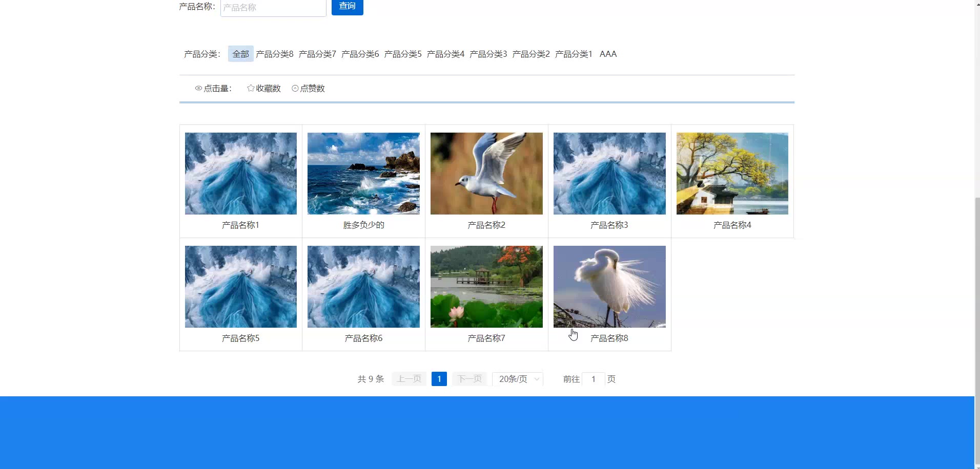Click the 下一页 next page button
980x469 pixels.
point(469,379)
